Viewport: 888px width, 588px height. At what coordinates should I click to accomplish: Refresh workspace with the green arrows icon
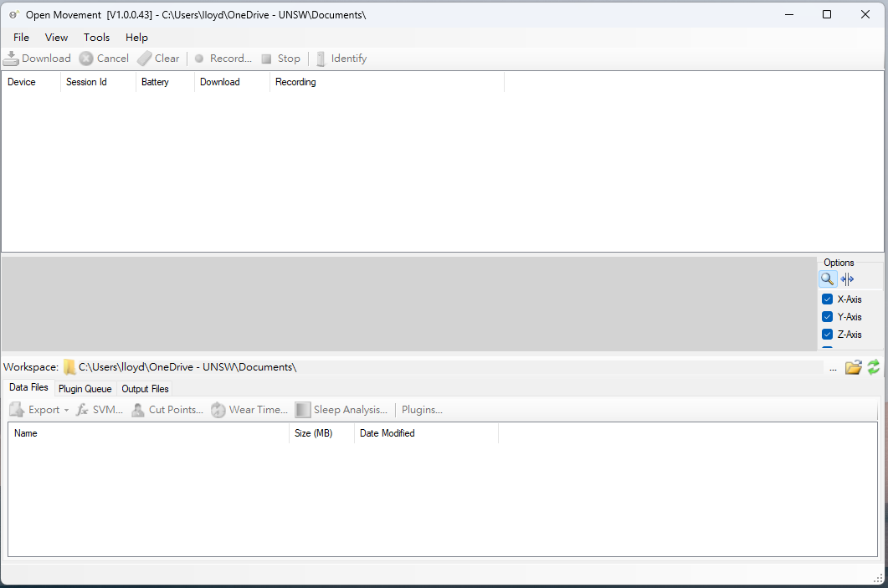pyautogui.click(x=874, y=367)
